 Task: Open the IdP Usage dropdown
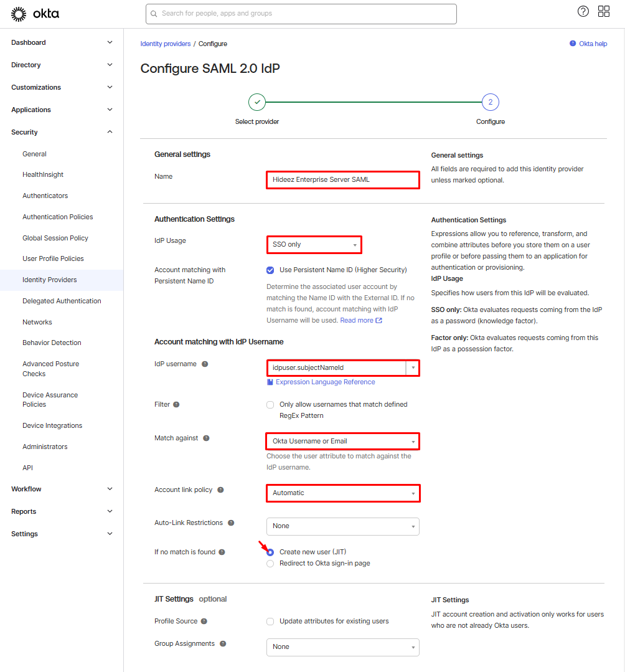pos(314,245)
